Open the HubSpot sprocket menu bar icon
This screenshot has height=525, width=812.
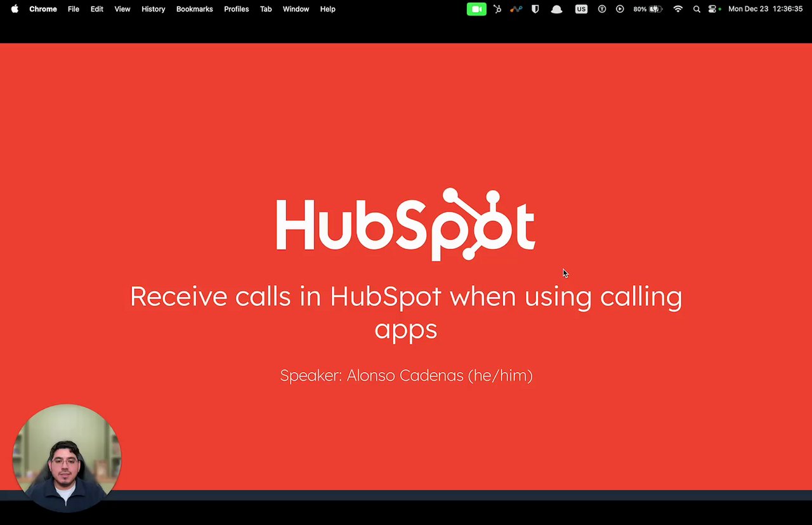[x=497, y=9]
